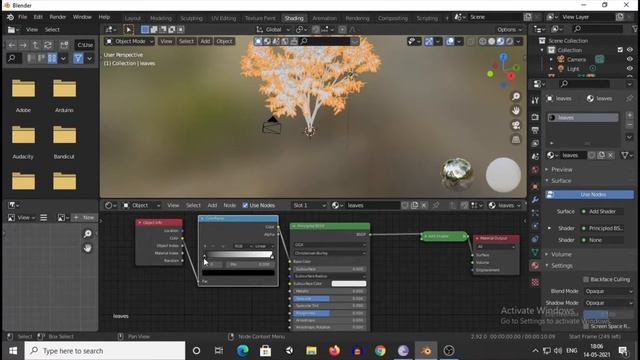Image resolution: width=640 pixels, height=360 pixels.
Task: Expand the Volume panel
Action: 561,254
